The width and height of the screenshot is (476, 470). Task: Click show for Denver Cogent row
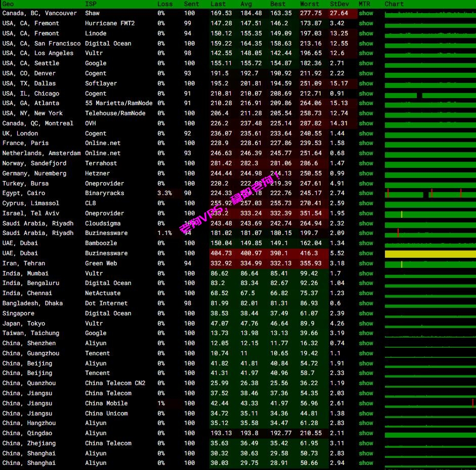tap(366, 73)
